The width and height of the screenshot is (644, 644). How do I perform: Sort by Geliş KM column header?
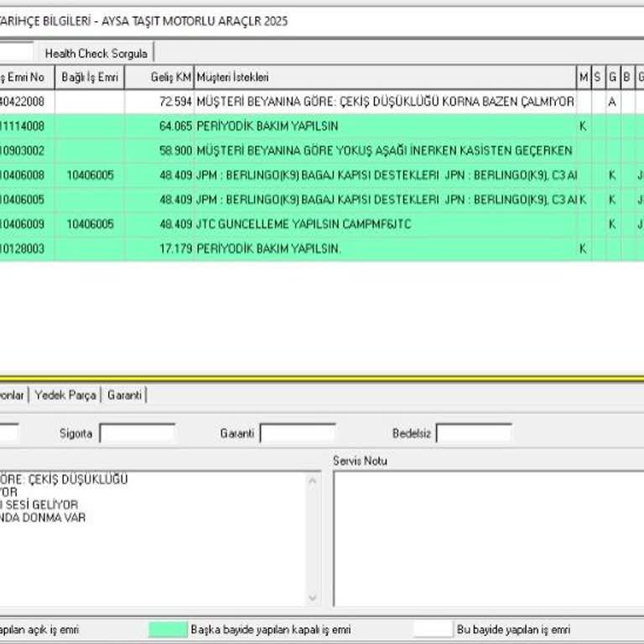point(158,78)
